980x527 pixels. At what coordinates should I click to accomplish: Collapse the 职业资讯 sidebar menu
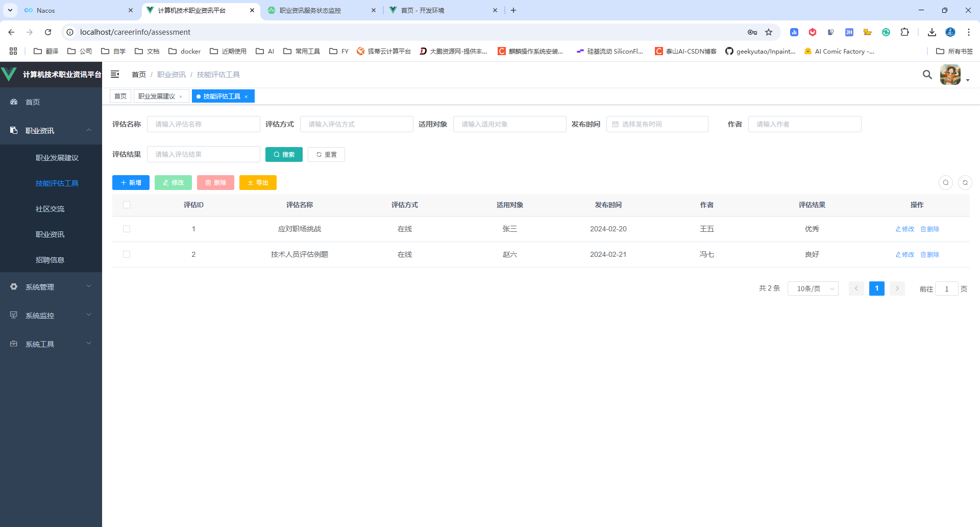51,131
